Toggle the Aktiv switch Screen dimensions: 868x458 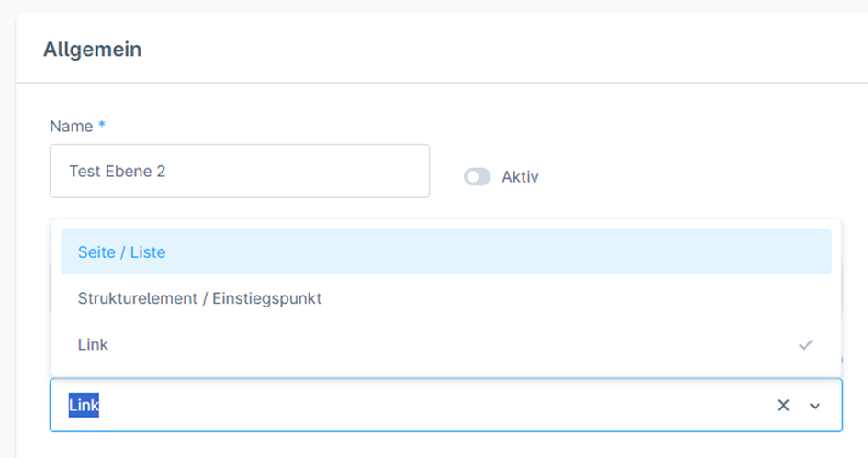coord(478,177)
